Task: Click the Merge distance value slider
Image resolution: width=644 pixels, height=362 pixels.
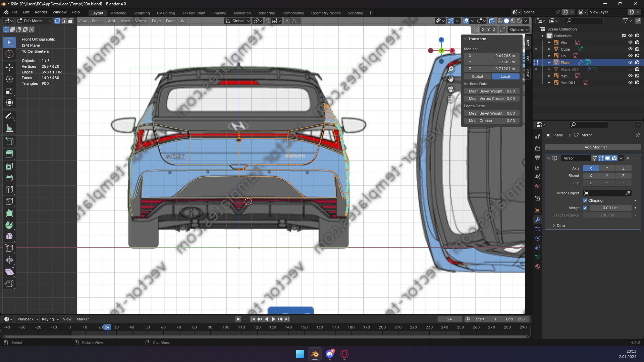Action: pos(610,208)
